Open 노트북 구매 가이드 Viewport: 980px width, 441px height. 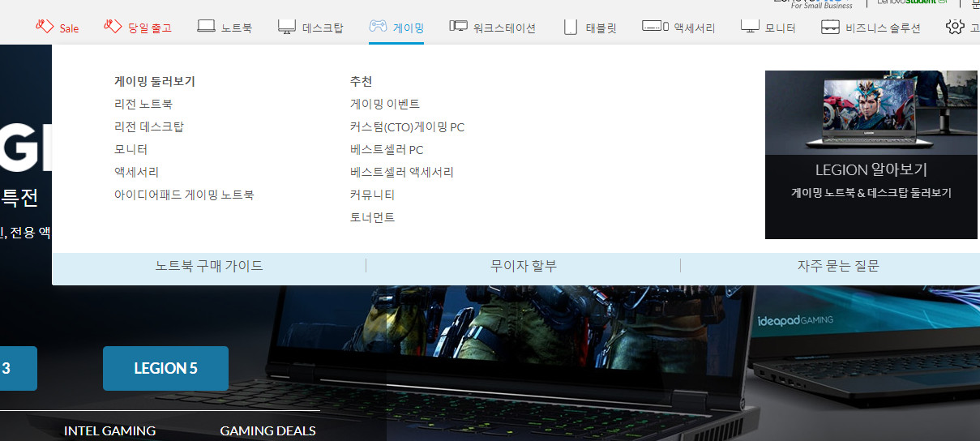[209, 266]
